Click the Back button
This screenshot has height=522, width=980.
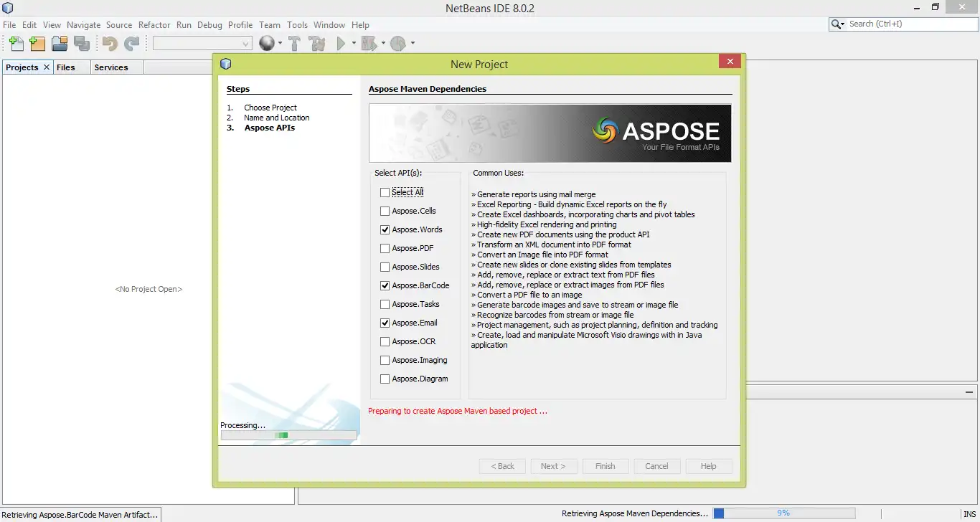click(x=502, y=466)
